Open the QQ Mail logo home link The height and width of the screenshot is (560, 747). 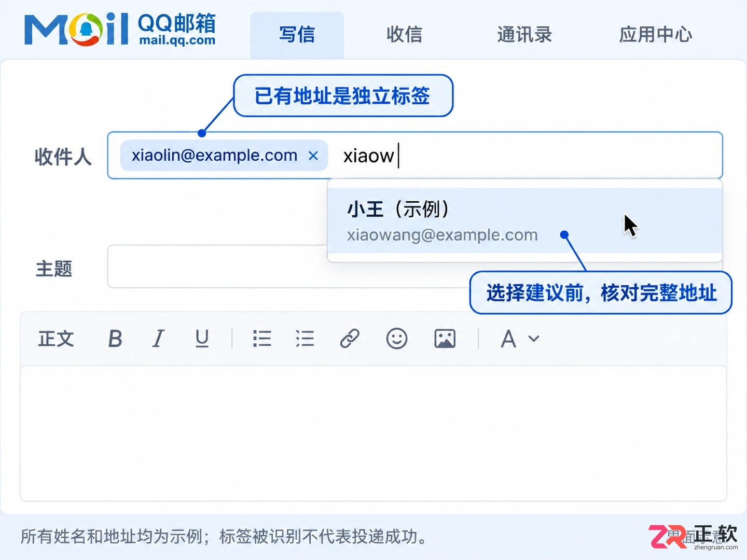click(x=120, y=30)
